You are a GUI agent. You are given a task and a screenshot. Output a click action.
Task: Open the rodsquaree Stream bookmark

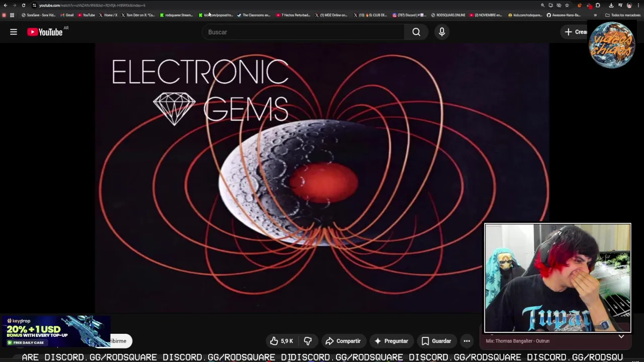tap(177, 15)
